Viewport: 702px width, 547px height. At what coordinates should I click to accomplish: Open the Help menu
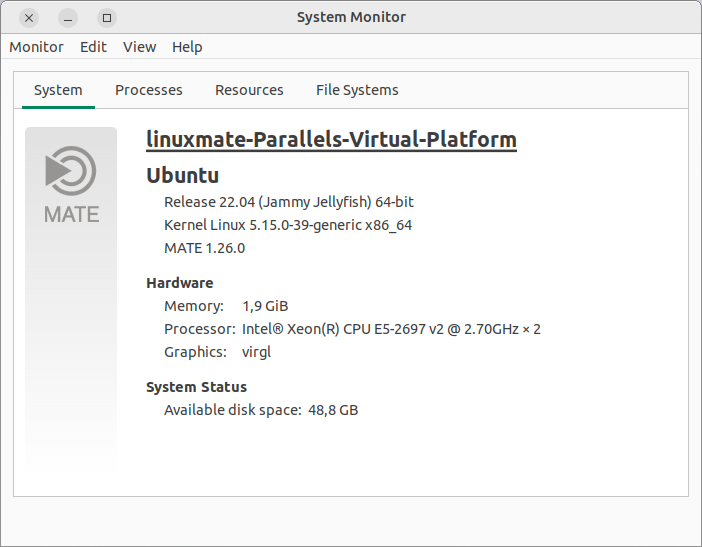tap(187, 47)
